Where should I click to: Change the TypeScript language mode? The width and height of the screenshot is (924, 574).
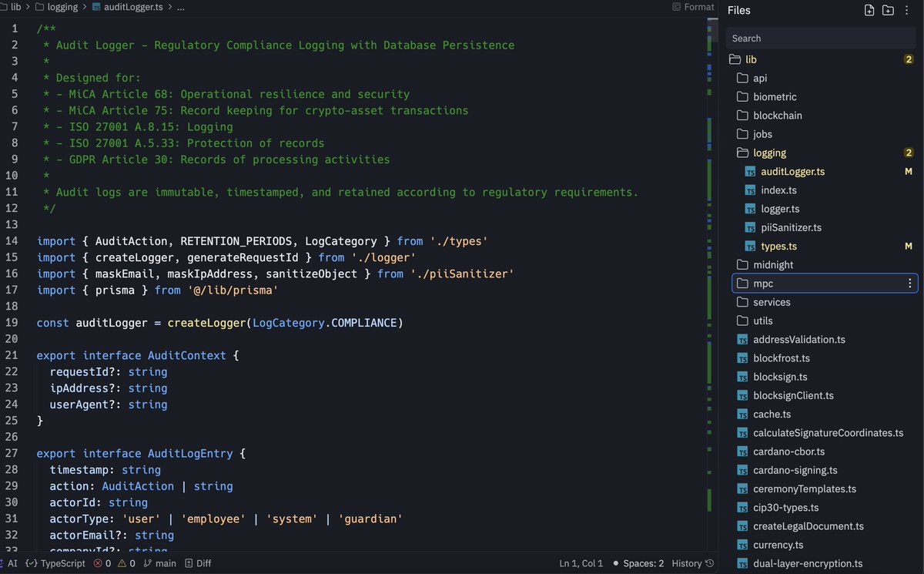55,563
